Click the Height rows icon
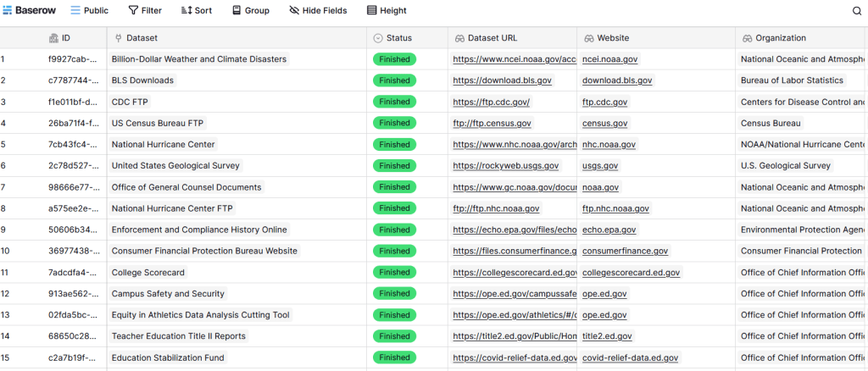This screenshot has width=868, height=371. pos(372,11)
